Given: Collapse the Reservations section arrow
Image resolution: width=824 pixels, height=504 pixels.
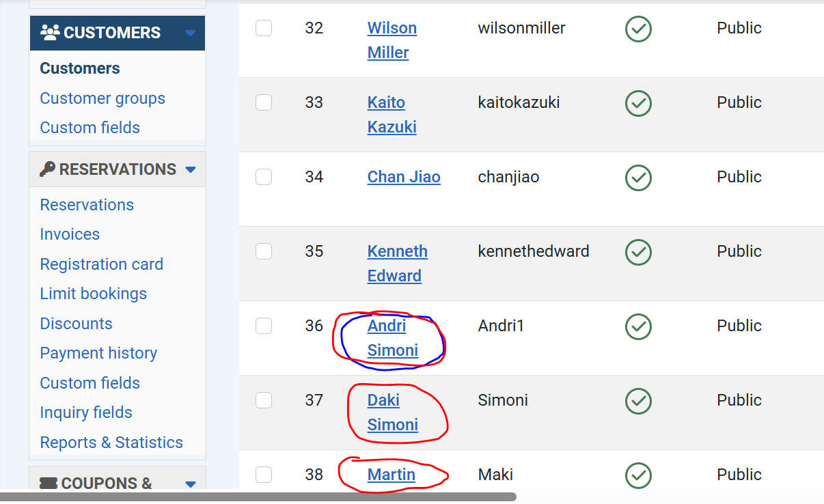Looking at the screenshot, I should coord(191,169).
